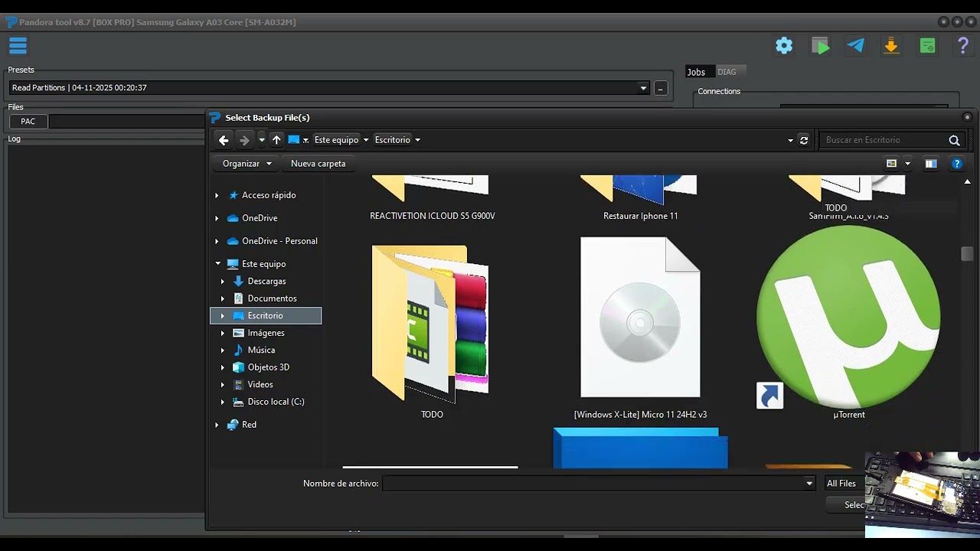Open the Pandora hamburger menu
980x551 pixels.
18,46
